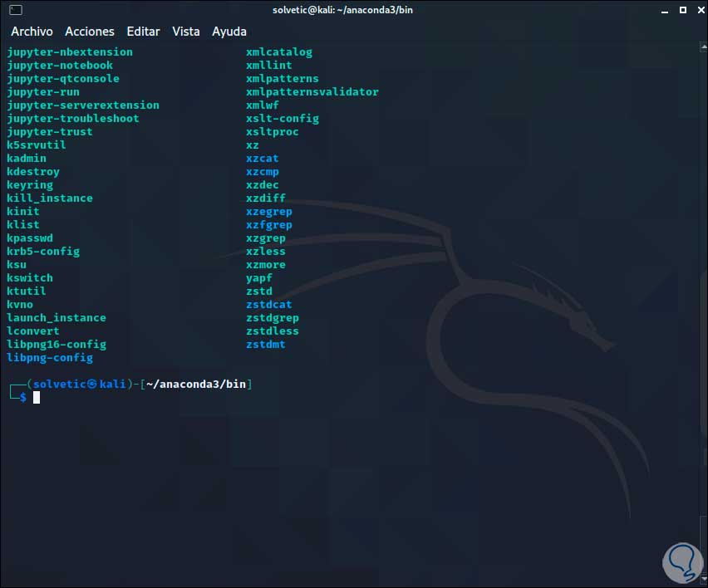Viewport: 708px width, 588px height.
Task: Click the jupyter-troubleshoot entry
Action: click(72, 119)
